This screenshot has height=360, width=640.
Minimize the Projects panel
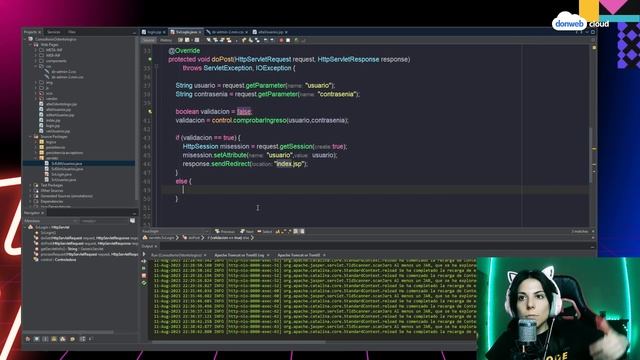[134, 32]
